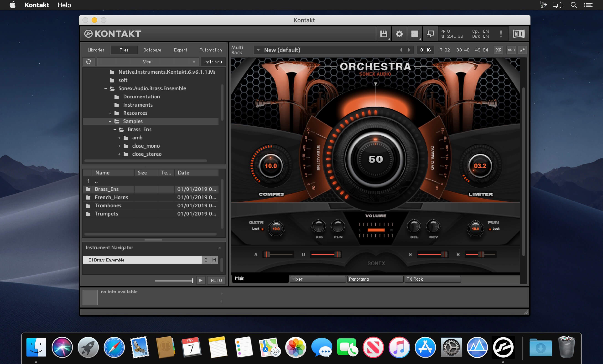Go to previous multi preset arrow
The image size is (603, 364).
click(x=401, y=50)
